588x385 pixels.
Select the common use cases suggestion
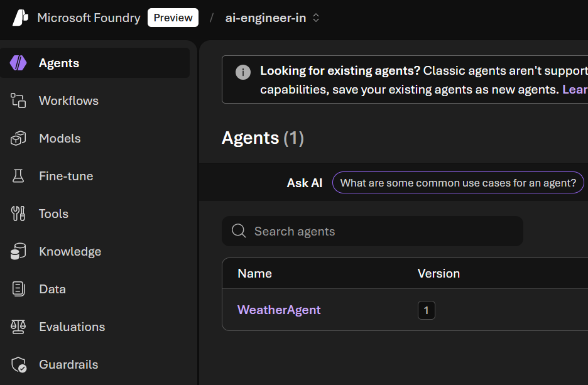point(457,183)
